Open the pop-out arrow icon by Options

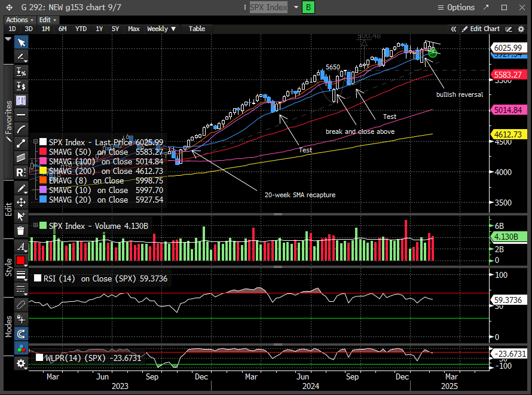[x=486, y=7]
